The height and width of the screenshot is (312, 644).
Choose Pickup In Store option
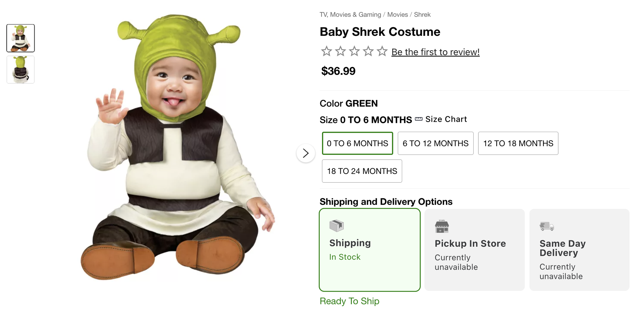click(475, 250)
